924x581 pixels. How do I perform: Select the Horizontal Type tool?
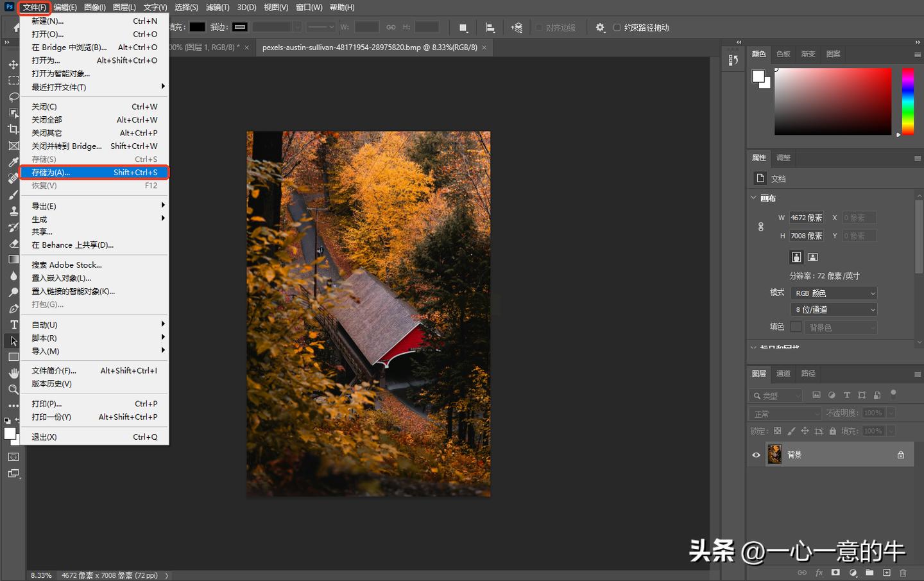pyautogui.click(x=14, y=325)
